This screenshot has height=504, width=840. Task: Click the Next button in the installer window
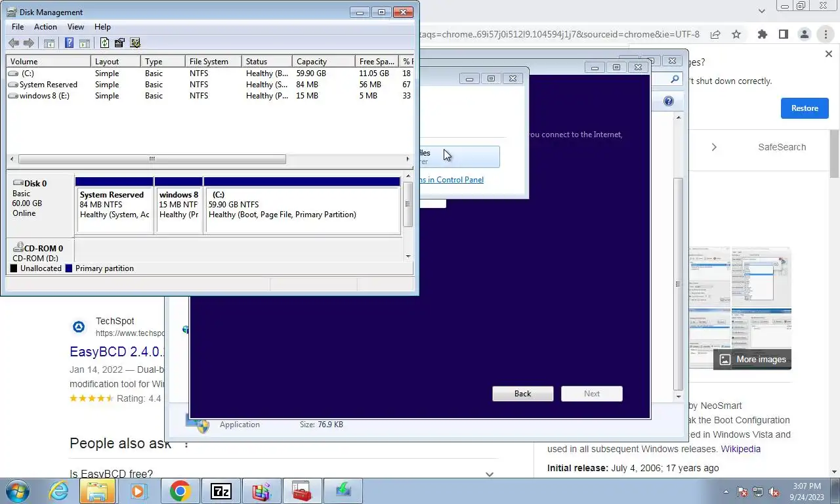pyautogui.click(x=592, y=394)
